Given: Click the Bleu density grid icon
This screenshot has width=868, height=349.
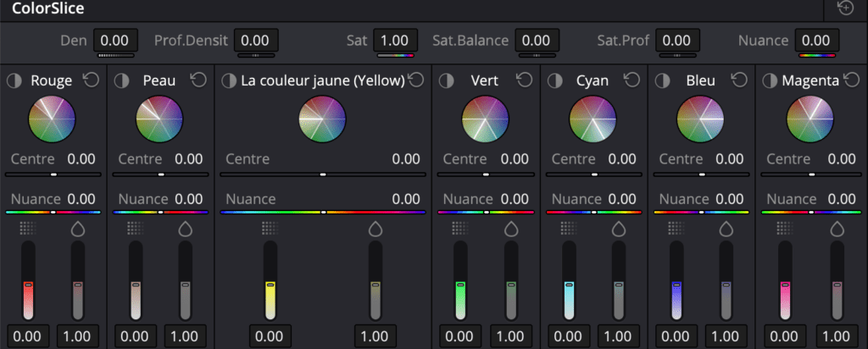Looking at the screenshot, I should (676, 228).
